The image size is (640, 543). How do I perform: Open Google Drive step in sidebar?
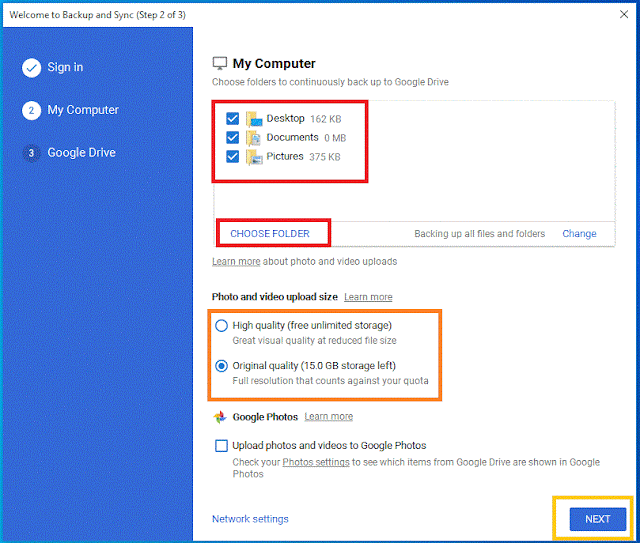81,153
